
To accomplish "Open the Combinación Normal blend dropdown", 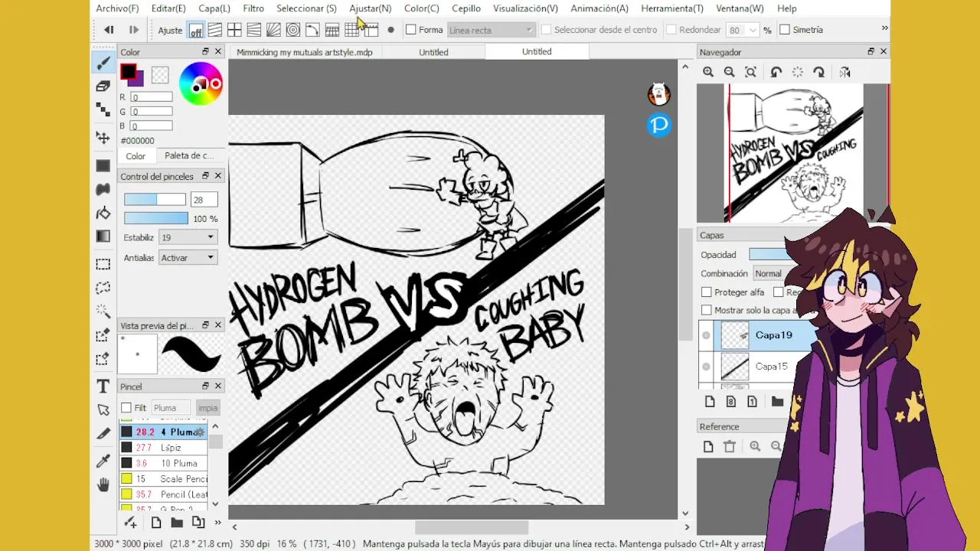I will [770, 274].
